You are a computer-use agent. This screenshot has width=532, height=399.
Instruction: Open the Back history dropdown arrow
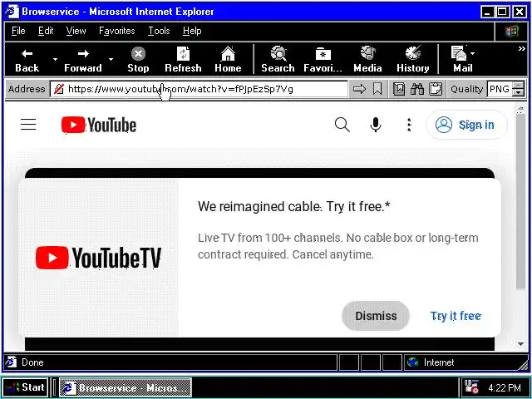[x=55, y=60]
